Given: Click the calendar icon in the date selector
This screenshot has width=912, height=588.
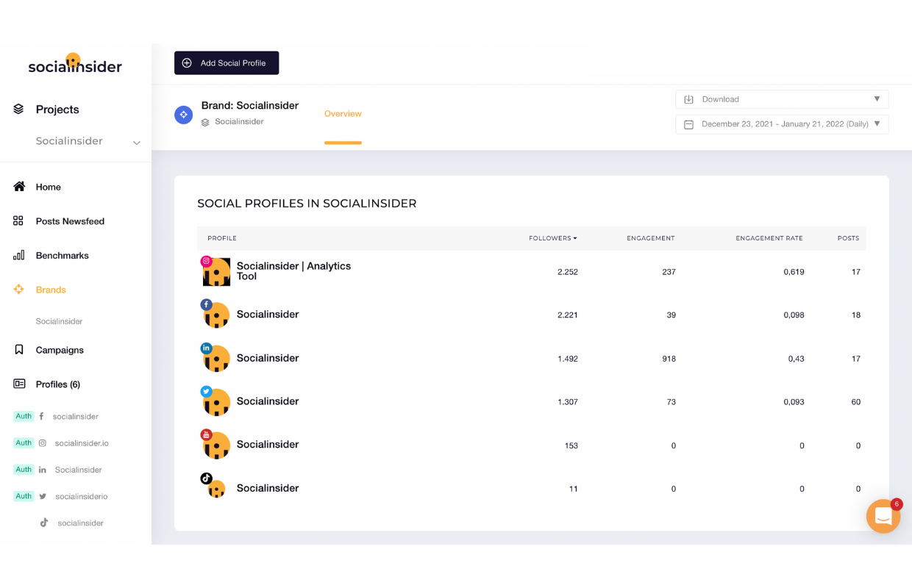Looking at the screenshot, I should pos(689,124).
